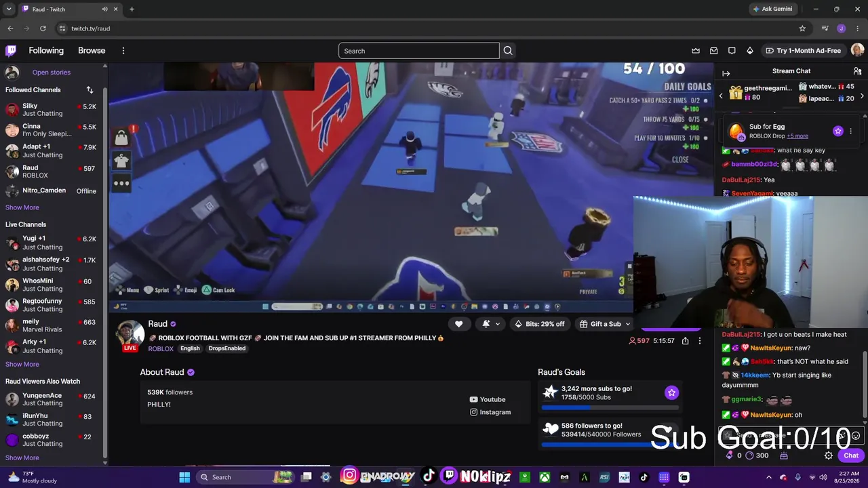
Task: Click the +5 more drops link
Action: [797, 136]
